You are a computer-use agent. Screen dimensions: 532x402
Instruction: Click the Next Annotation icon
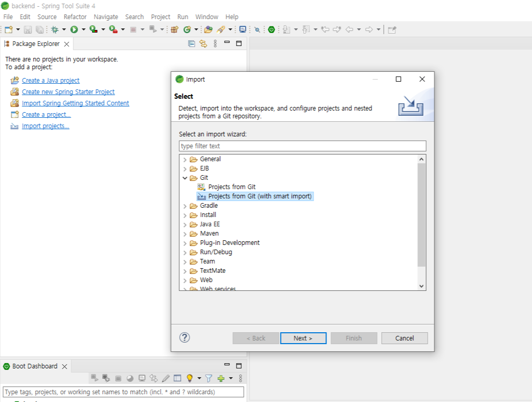click(x=286, y=29)
